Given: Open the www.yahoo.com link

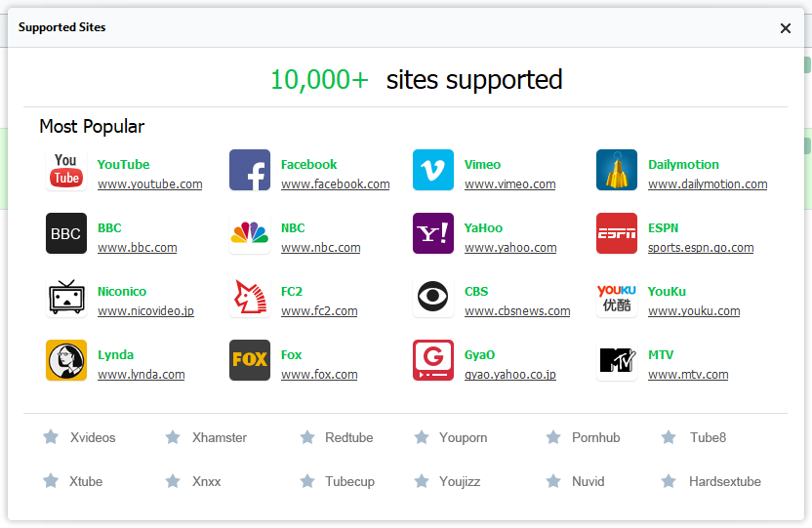Looking at the screenshot, I should (x=510, y=248).
